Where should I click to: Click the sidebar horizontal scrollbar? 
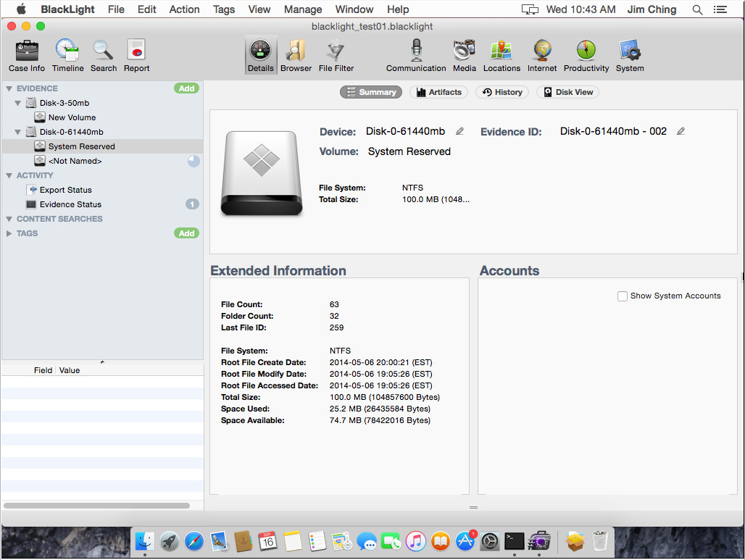[97, 506]
